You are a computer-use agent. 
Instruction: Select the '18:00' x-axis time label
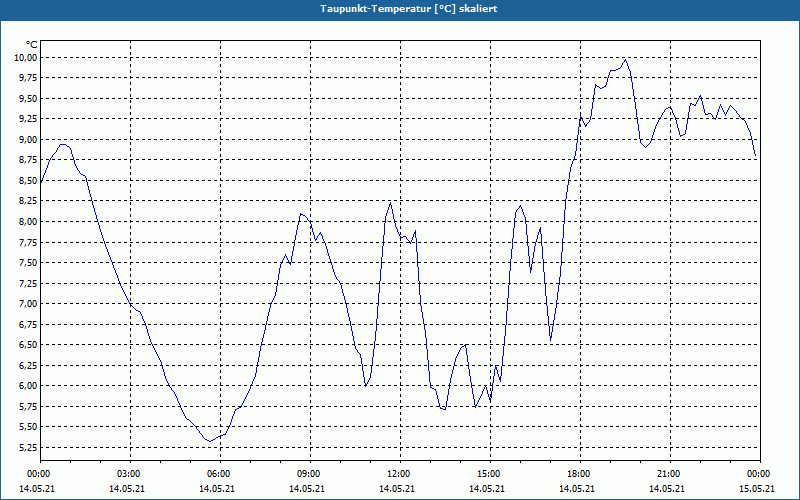tap(580, 474)
